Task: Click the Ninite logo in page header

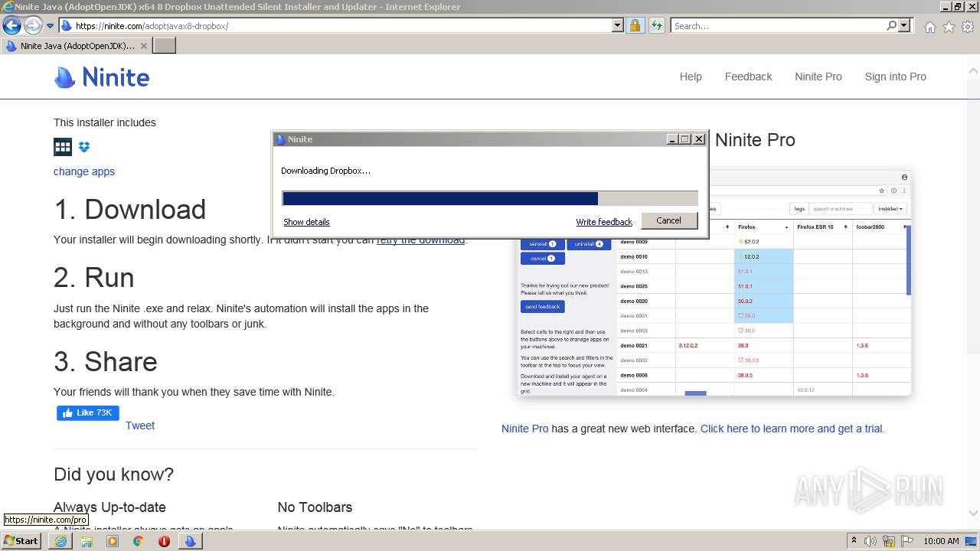Action: (102, 77)
